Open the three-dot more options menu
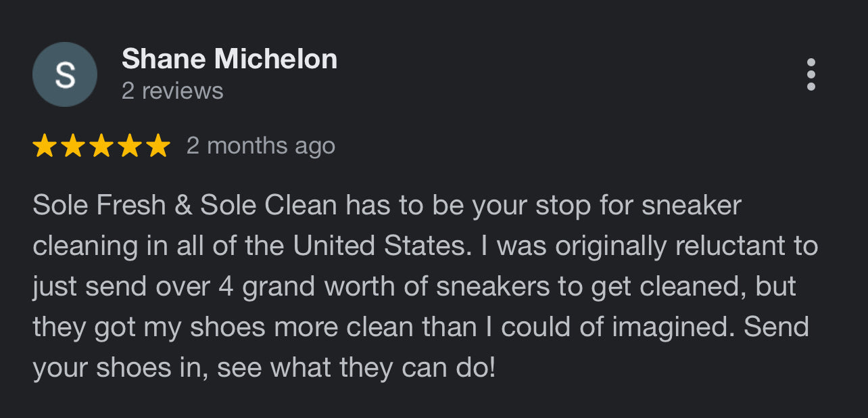This screenshot has width=868, height=418. click(811, 74)
